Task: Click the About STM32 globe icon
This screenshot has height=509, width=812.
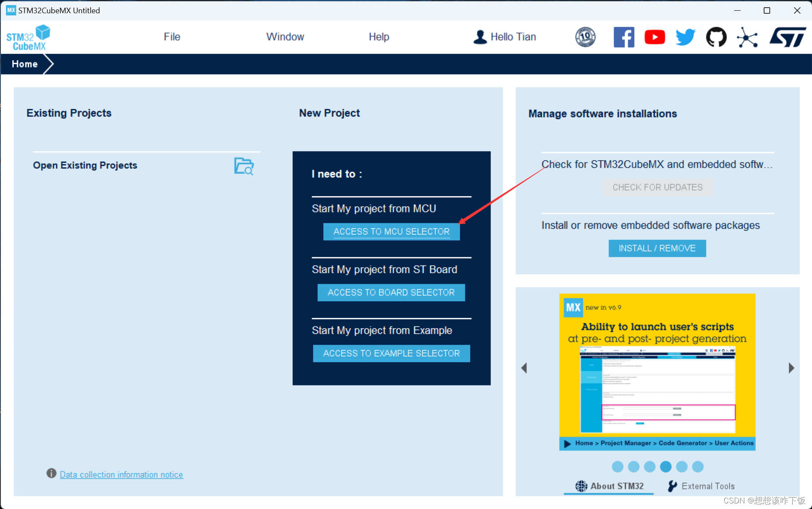Action: click(581, 486)
